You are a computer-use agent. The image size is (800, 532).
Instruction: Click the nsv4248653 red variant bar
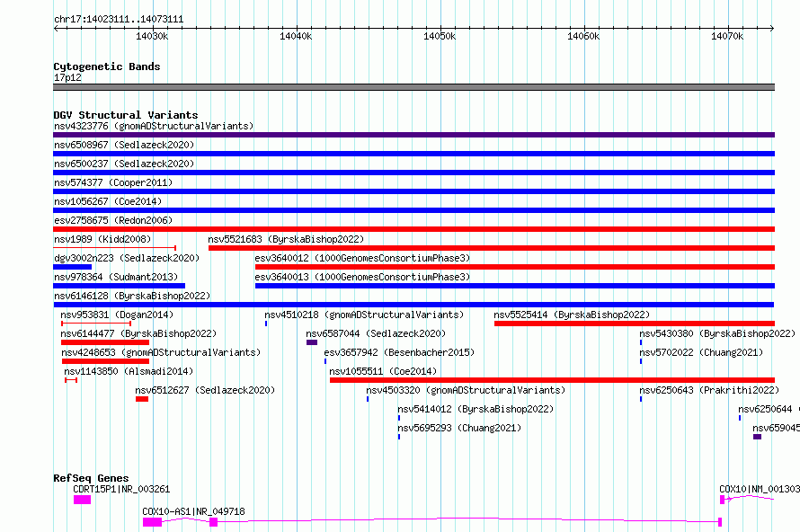(105, 361)
